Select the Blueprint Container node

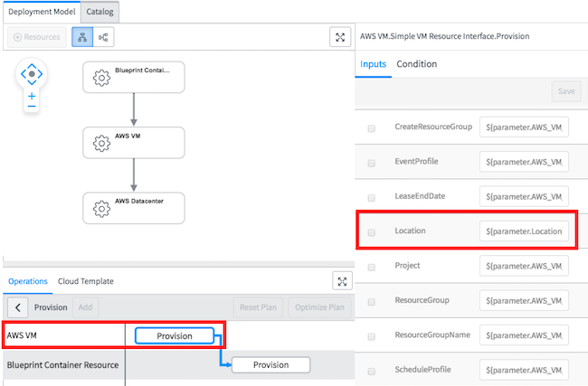134,77
